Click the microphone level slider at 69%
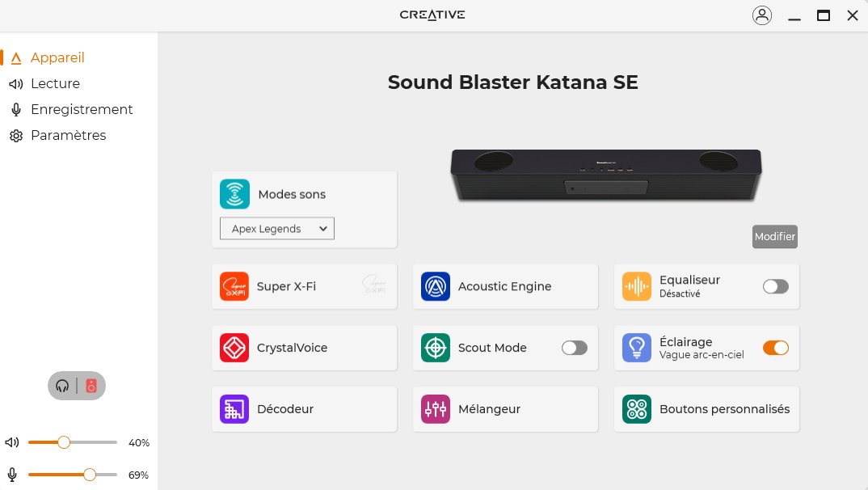The image size is (868, 490). pyautogui.click(x=90, y=475)
